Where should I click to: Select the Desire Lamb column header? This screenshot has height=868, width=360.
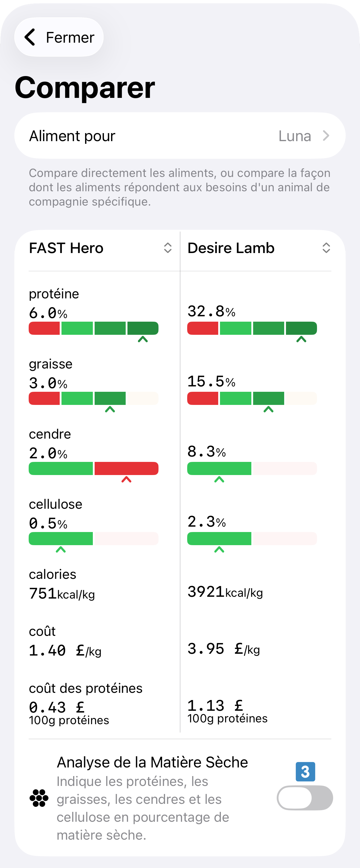tap(231, 248)
